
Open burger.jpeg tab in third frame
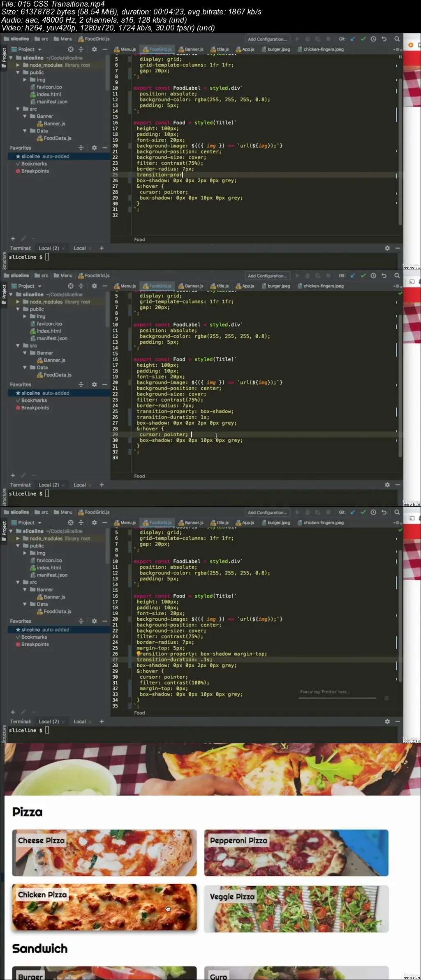click(x=276, y=523)
